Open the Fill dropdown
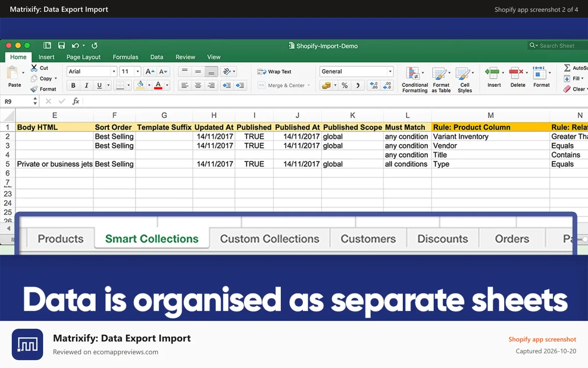The width and height of the screenshot is (588, 368). coord(575,79)
